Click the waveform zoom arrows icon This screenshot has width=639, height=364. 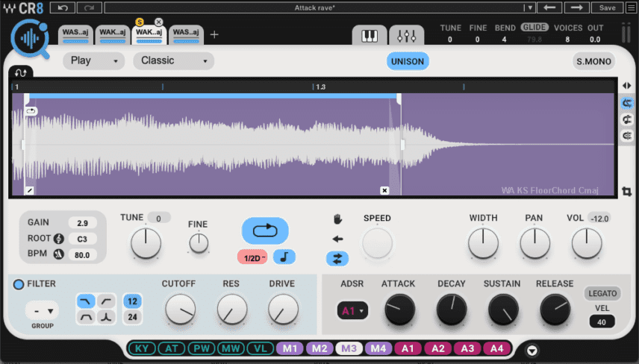[627, 86]
